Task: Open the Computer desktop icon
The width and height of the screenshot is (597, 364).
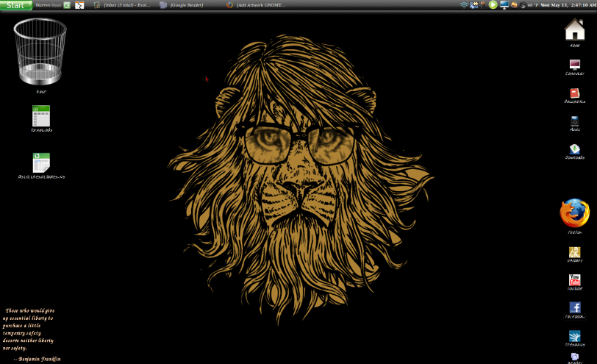Action: (x=574, y=65)
